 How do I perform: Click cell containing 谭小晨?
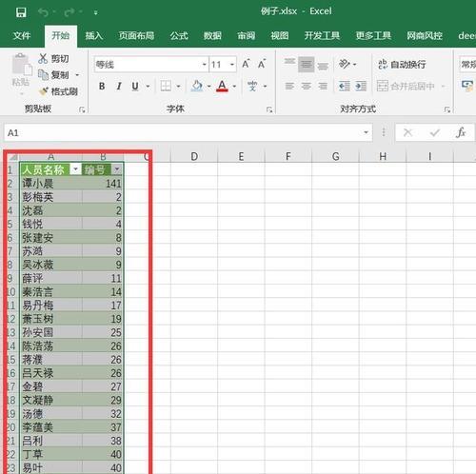tap(50, 184)
